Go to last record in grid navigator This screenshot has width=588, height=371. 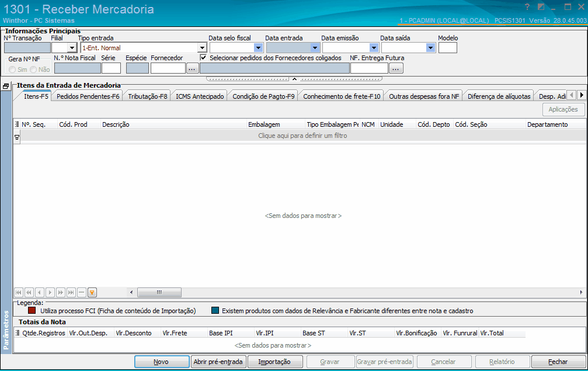(71, 292)
